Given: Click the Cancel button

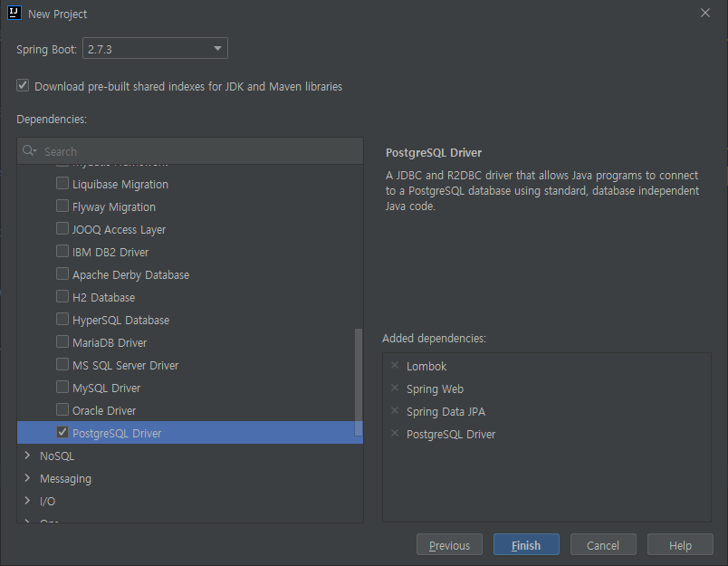Looking at the screenshot, I should [603, 544].
